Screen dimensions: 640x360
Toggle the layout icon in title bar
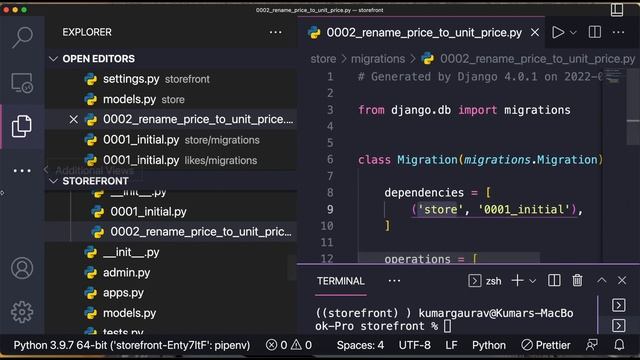point(617,10)
